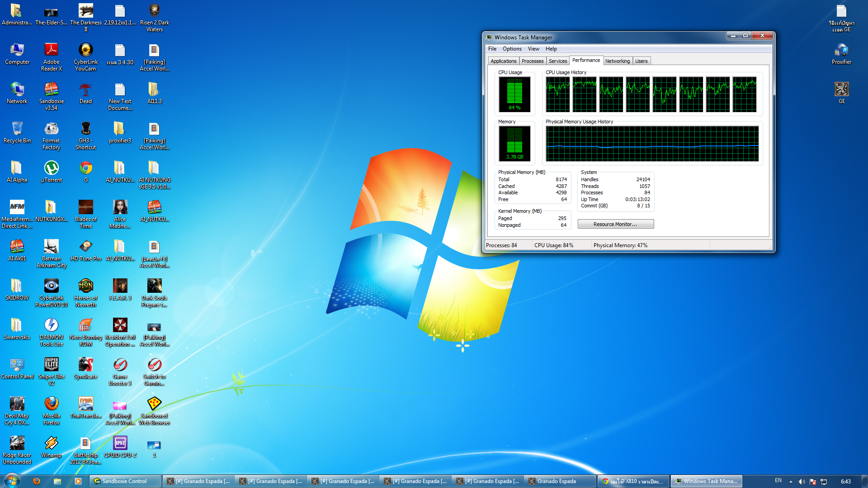Screen dimensions: 868x488
Task: Click the EN language indicator
Action: point(778,481)
